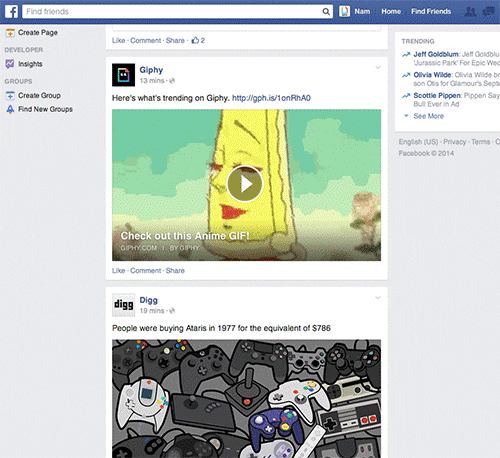Open the friend requests icon
Image resolution: width=500 pixels, height=458 pixels.
[470, 12]
